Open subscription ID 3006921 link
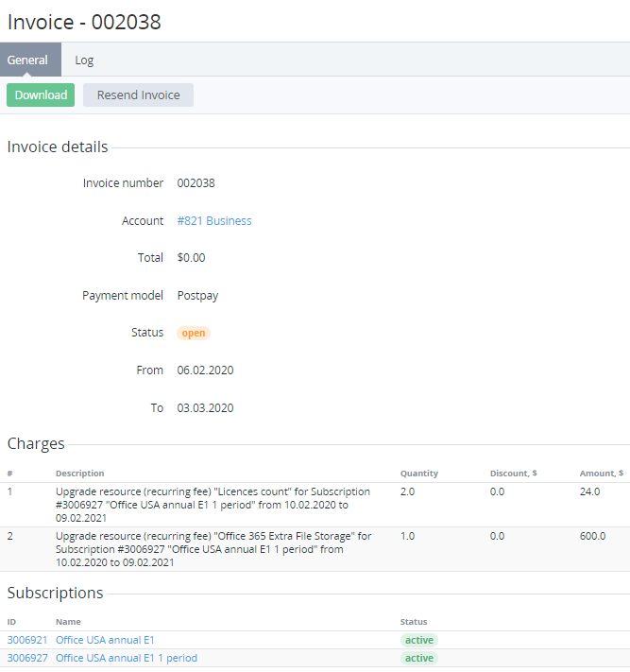This screenshot has width=630, height=672. [26, 640]
